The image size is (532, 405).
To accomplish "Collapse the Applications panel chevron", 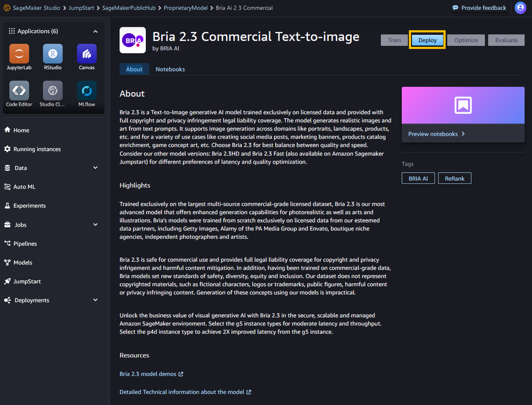I will pyautogui.click(x=95, y=31).
